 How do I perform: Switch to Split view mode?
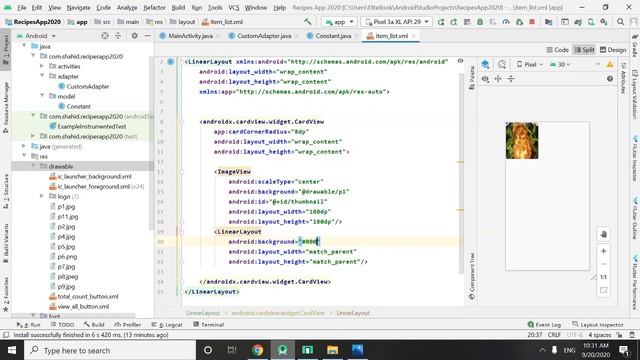pos(584,50)
